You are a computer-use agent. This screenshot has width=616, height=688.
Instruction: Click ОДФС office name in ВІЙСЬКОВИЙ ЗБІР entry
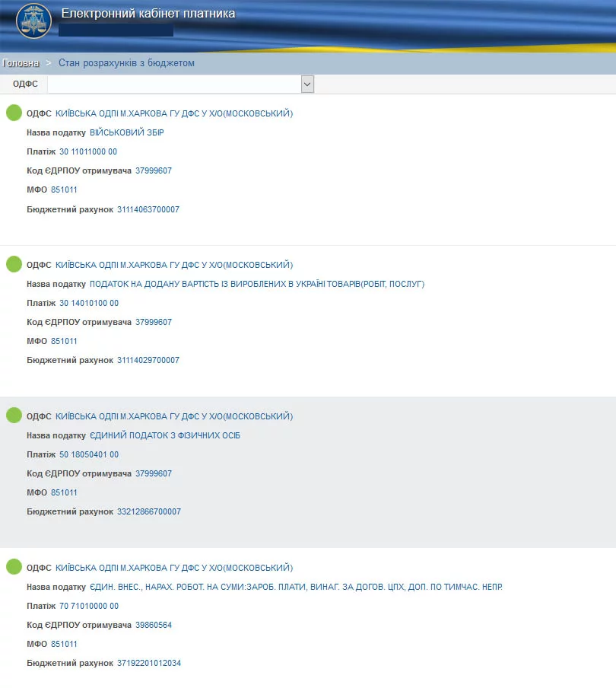click(x=174, y=113)
